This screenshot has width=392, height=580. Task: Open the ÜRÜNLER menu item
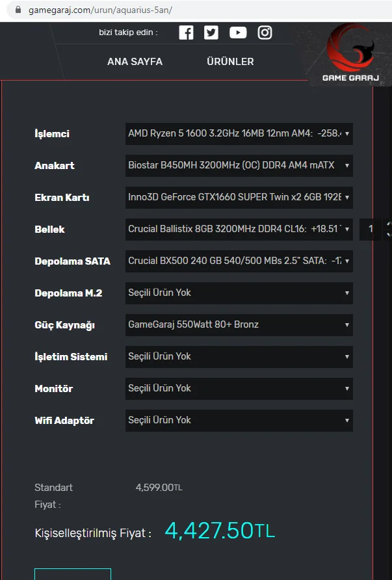pos(230,62)
